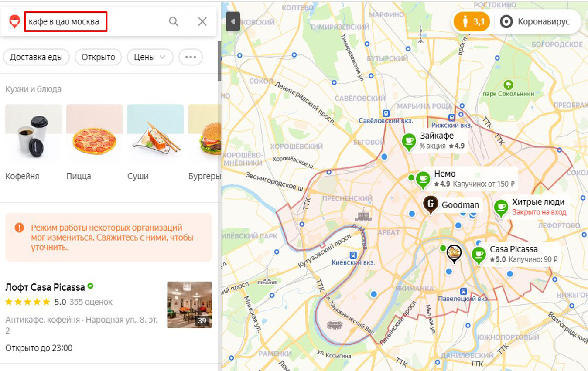
Task: Click the search magnifier icon
Action: (x=174, y=21)
